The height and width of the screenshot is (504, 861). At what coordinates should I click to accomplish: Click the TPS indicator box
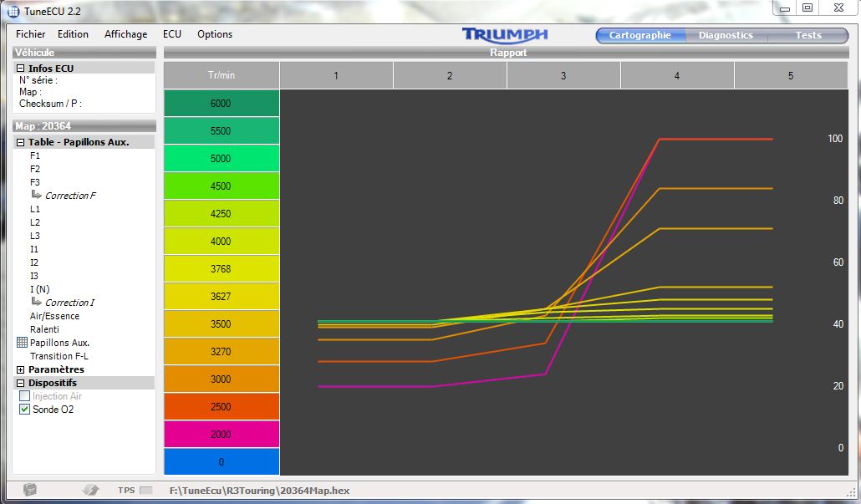145,491
